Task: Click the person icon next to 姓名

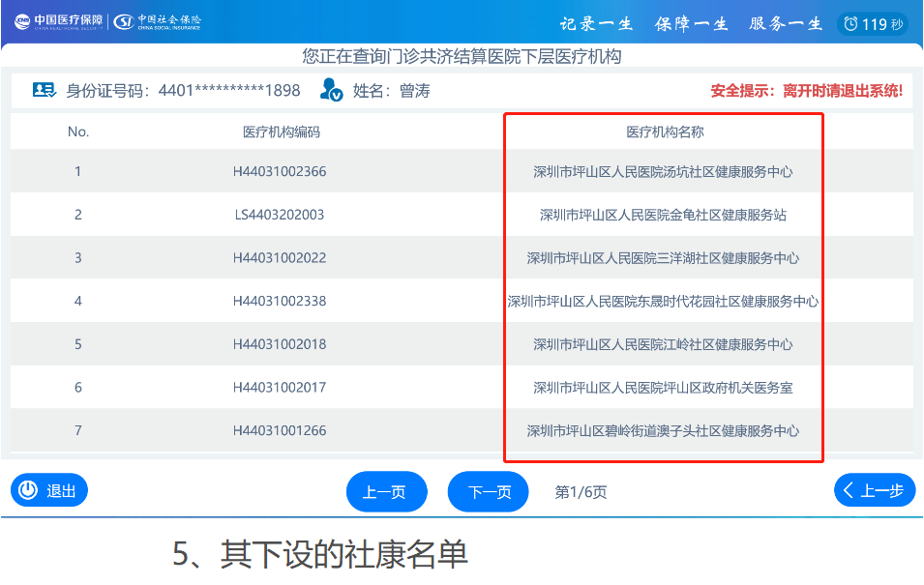Action: (x=326, y=89)
